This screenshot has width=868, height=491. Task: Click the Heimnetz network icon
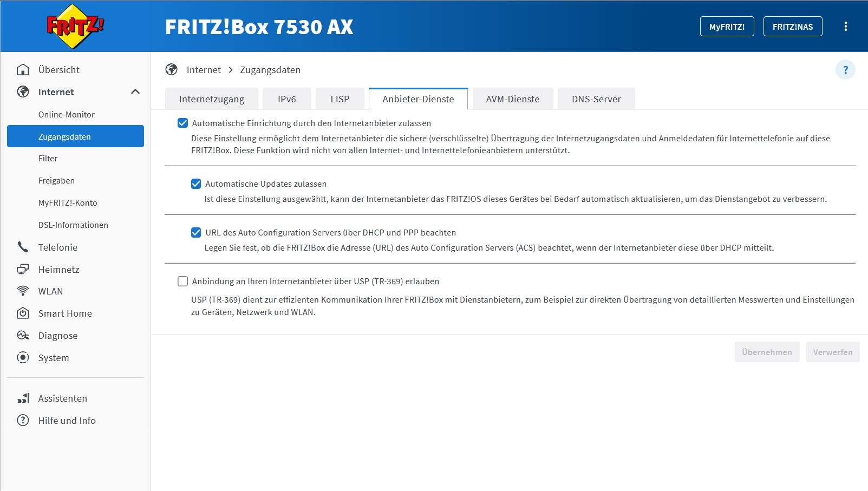[x=23, y=270]
